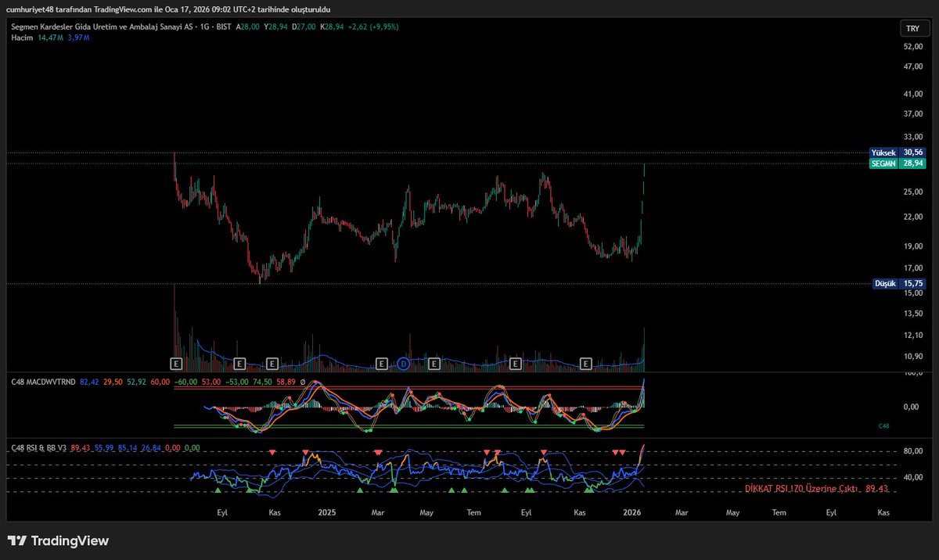Click the C48 RSI & BB V3 indicator title
The height and width of the screenshot is (560, 939).
point(38,447)
